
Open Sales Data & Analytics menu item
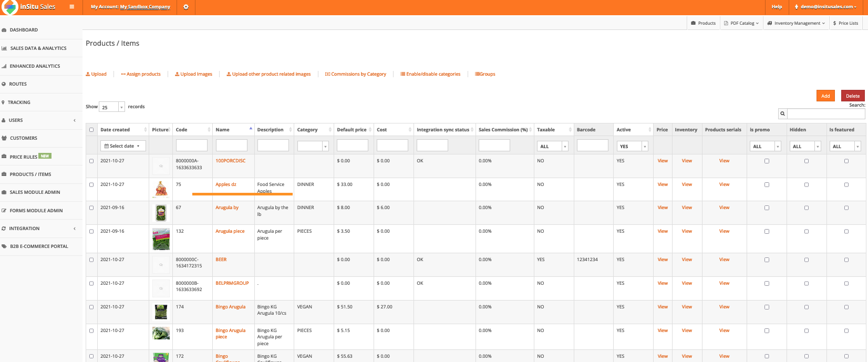tap(38, 48)
